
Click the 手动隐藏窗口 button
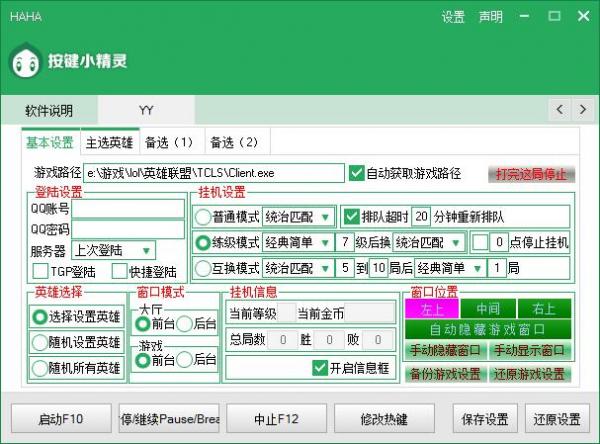(x=445, y=350)
